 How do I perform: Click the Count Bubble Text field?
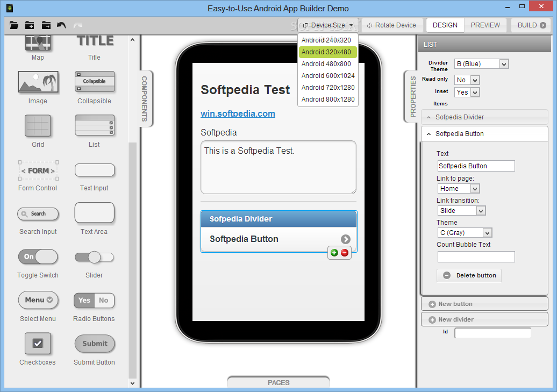coord(476,256)
